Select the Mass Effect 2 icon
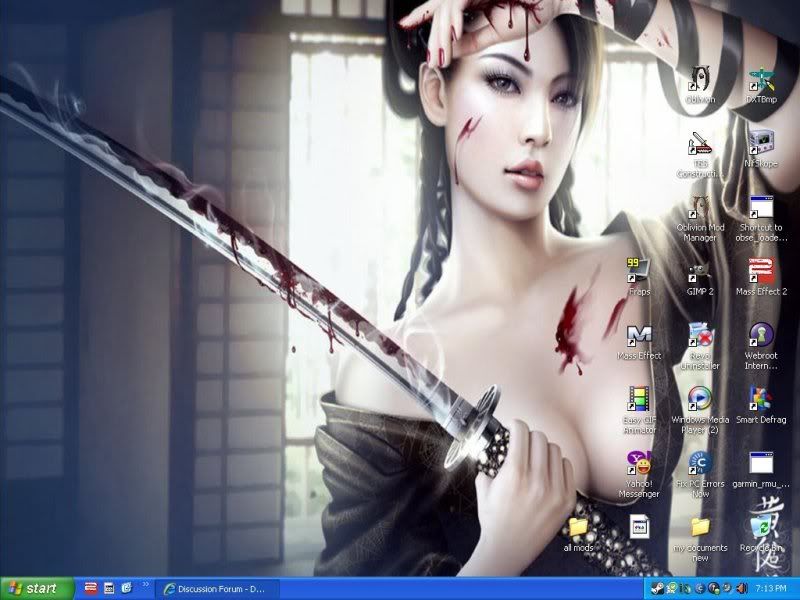 coord(762,271)
